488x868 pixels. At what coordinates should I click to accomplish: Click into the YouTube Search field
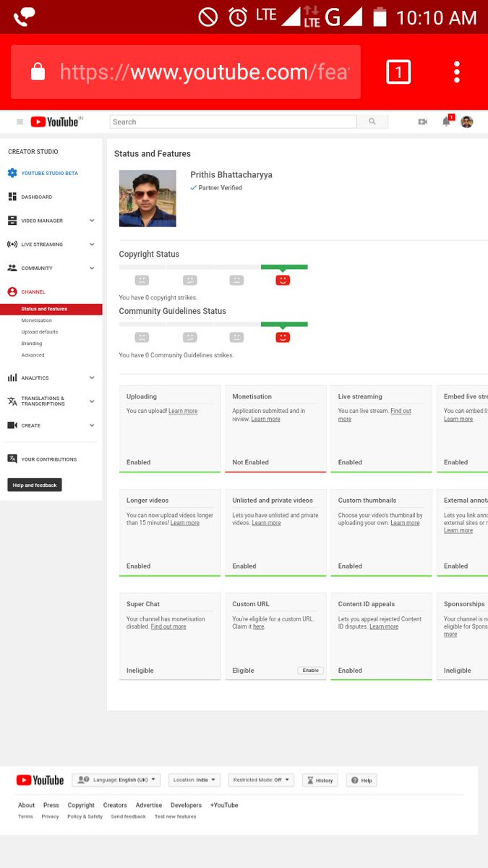(x=233, y=122)
